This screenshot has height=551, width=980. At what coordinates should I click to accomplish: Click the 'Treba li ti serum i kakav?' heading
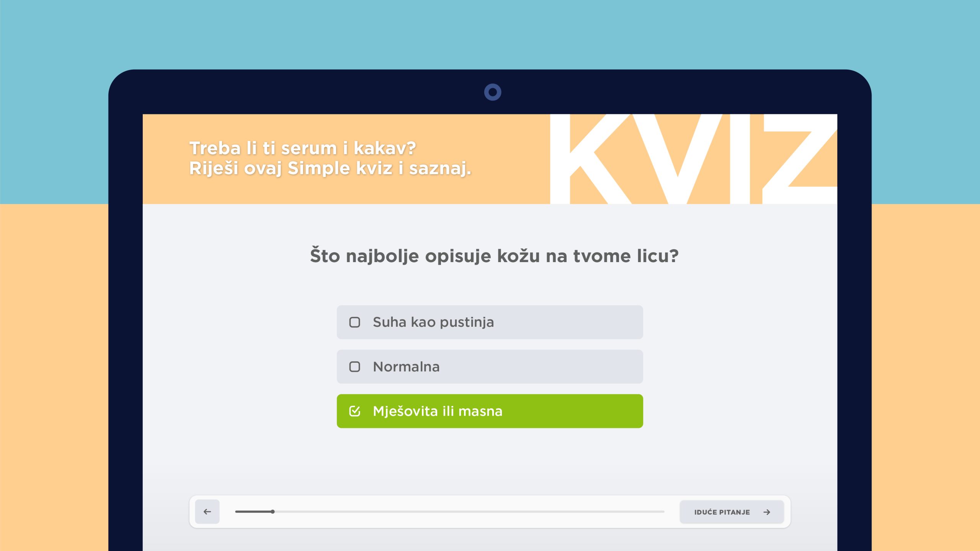tap(302, 148)
